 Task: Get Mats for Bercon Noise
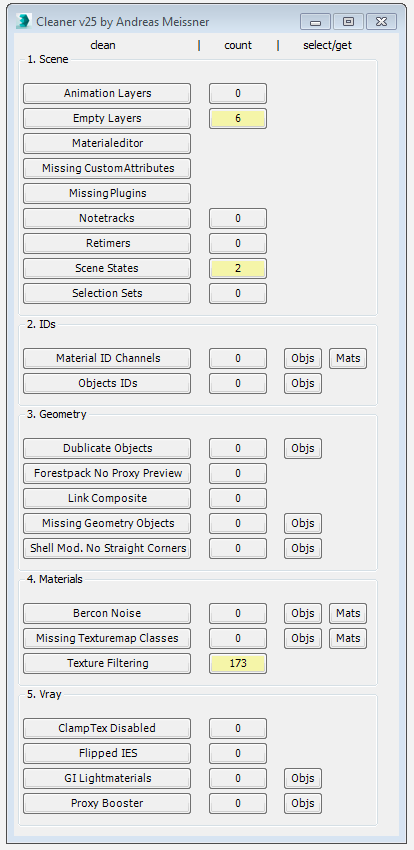[348, 613]
